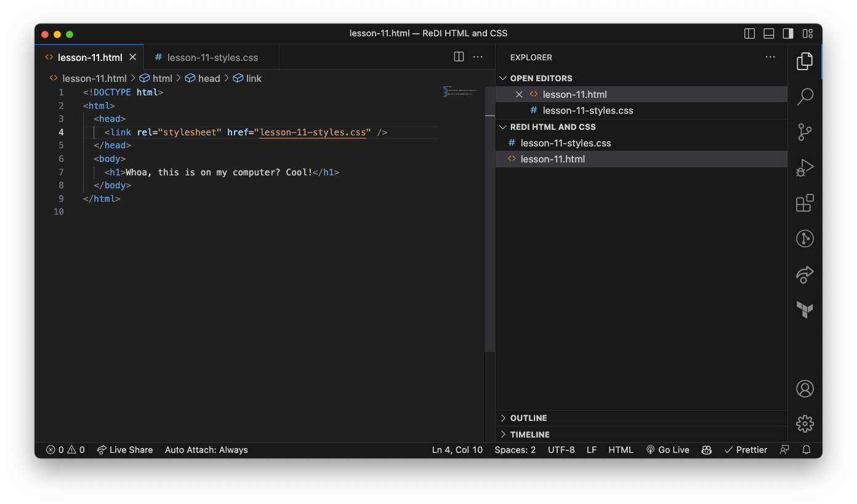Toggle the secondary side bar layout icon

click(787, 33)
